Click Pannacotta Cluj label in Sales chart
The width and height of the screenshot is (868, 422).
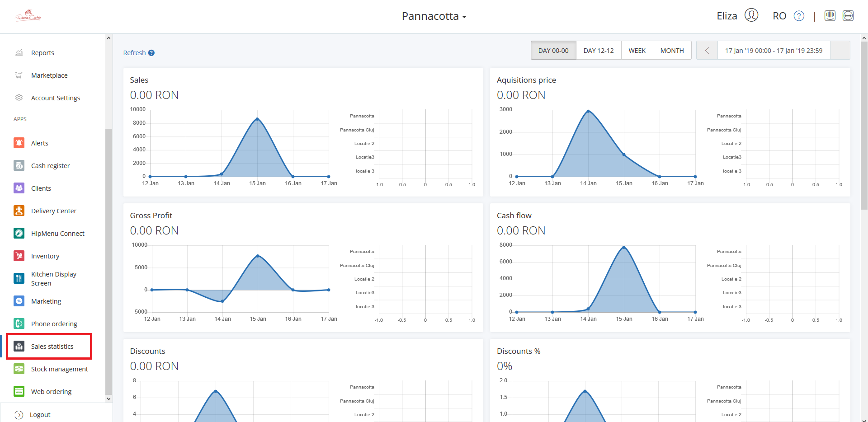357,130
